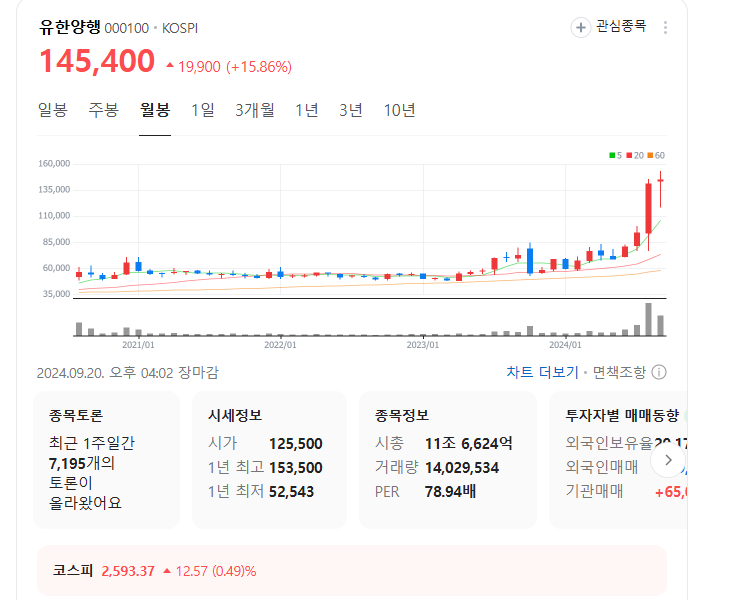
Task: Click the 면책조항 info circle icon
Action: (x=659, y=372)
